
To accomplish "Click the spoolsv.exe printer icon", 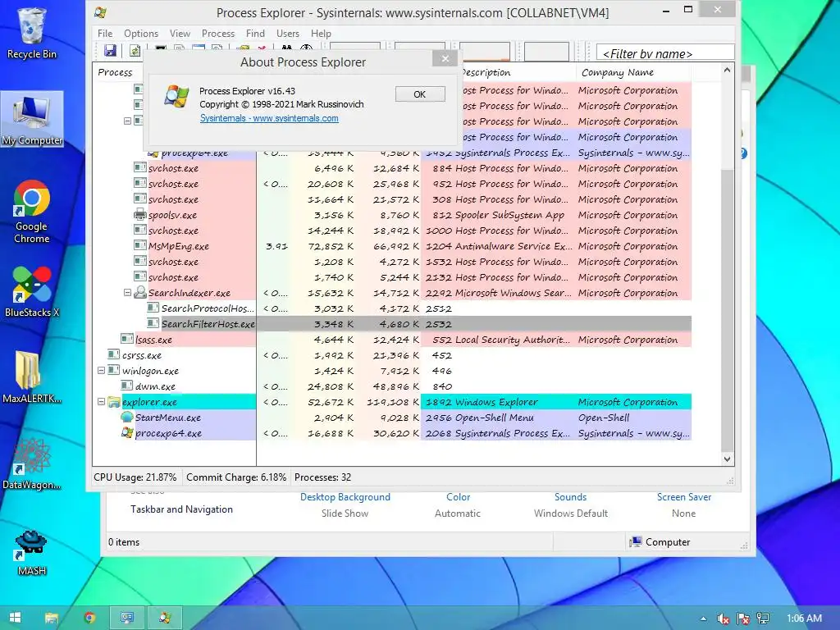I will [139, 215].
